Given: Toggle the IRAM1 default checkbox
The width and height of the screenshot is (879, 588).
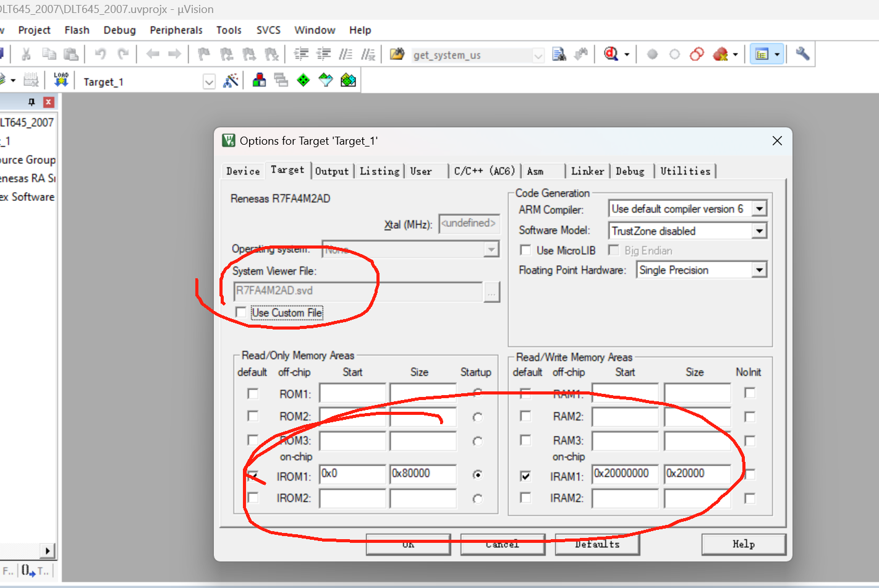Looking at the screenshot, I should tap(525, 476).
